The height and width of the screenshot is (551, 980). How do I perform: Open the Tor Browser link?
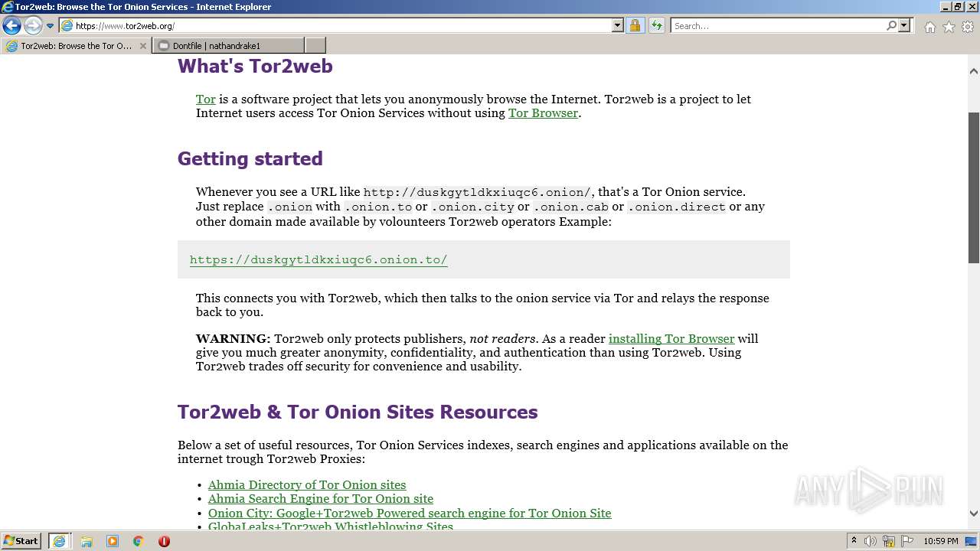pyautogui.click(x=543, y=113)
